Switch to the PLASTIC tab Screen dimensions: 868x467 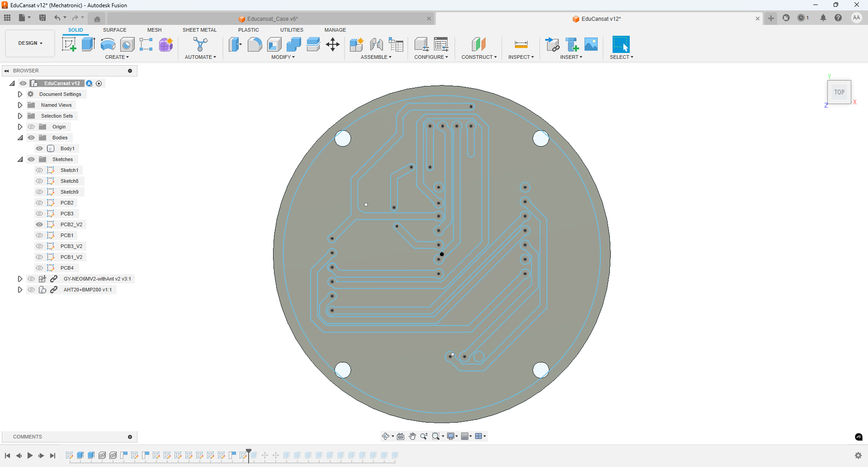tap(249, 30)
